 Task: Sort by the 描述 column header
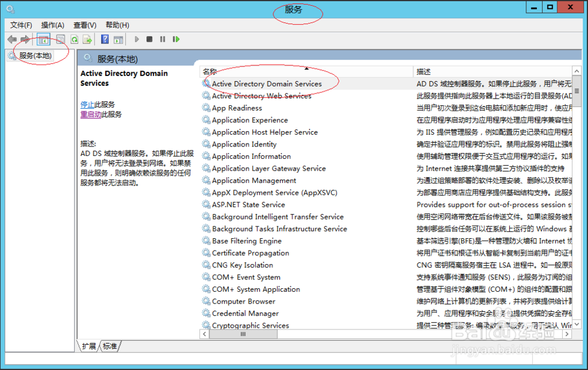tap(493, 71)
